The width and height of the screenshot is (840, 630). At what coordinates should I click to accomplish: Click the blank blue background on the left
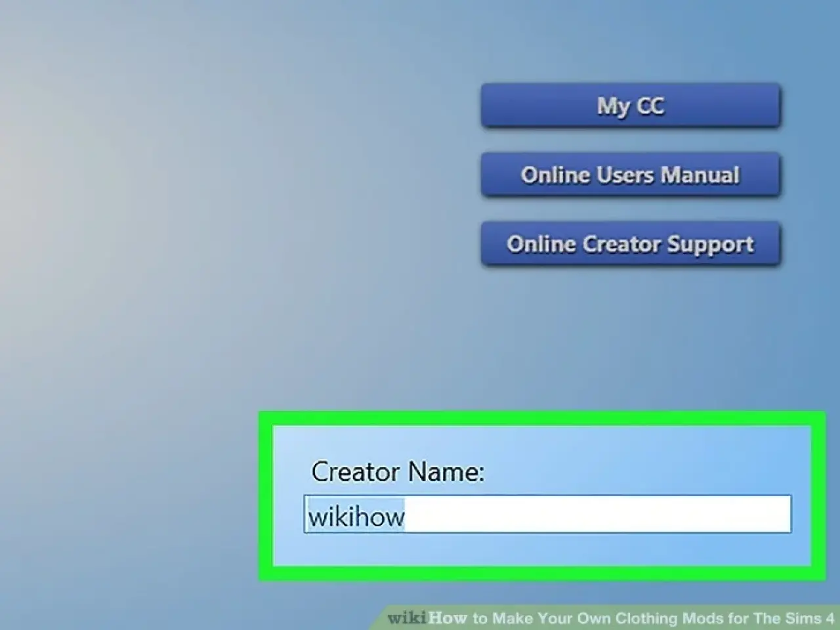click(164, 262)
